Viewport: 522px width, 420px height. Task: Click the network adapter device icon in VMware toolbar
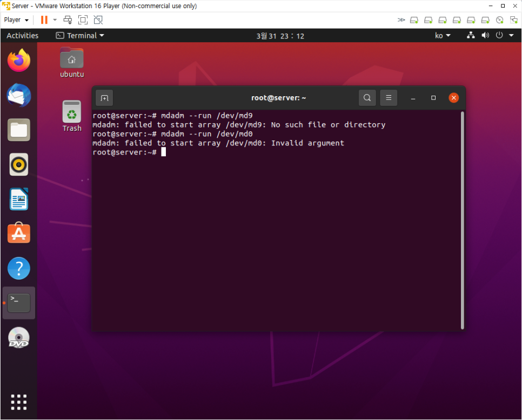tap(514, 20)
